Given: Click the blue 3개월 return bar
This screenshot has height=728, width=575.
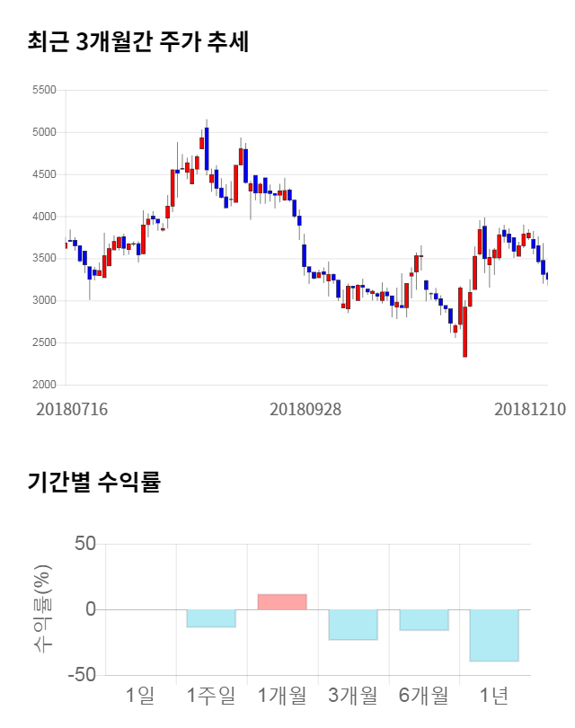Looking at the screenshot, I should (353, 625).
